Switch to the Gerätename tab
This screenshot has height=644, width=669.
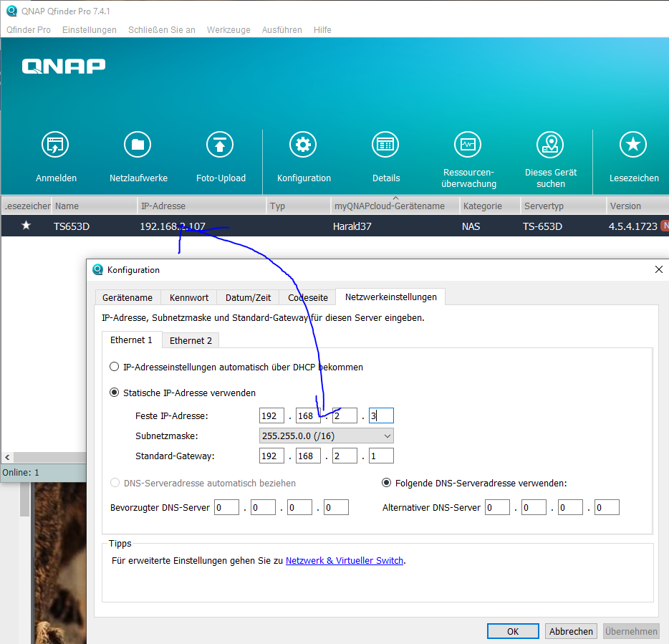coord(127,297)
